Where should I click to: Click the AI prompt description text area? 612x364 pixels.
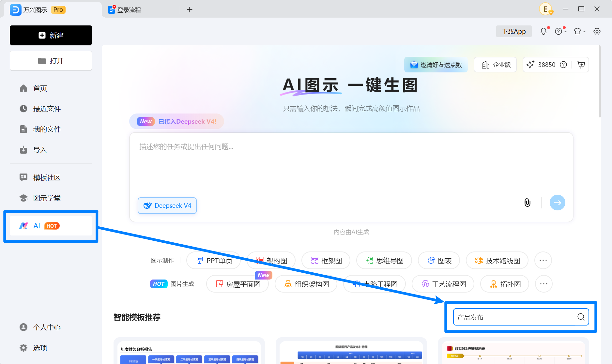coord(351,163)
